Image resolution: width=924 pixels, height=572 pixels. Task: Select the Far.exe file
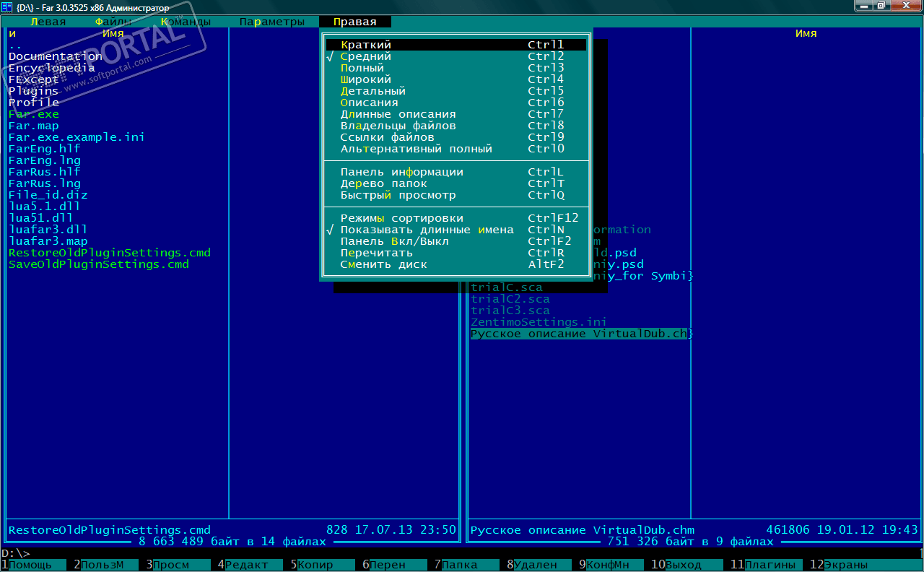tap(34, 114)
